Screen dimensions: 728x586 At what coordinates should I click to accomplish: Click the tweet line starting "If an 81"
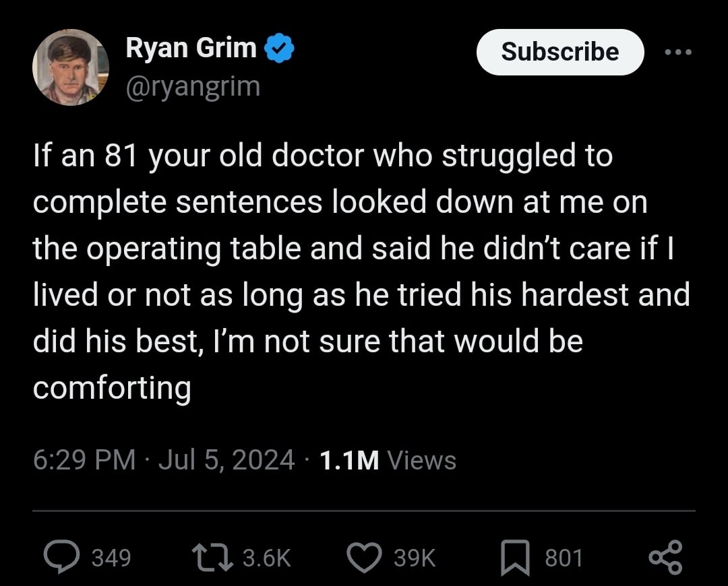point(322,156)
